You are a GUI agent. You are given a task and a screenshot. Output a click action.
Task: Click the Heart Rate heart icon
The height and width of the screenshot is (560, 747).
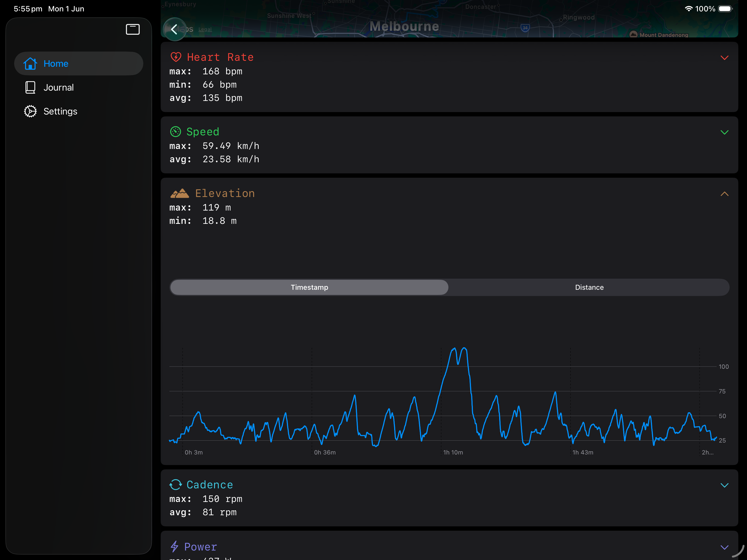pyautogui.click(x=176, y=57)
